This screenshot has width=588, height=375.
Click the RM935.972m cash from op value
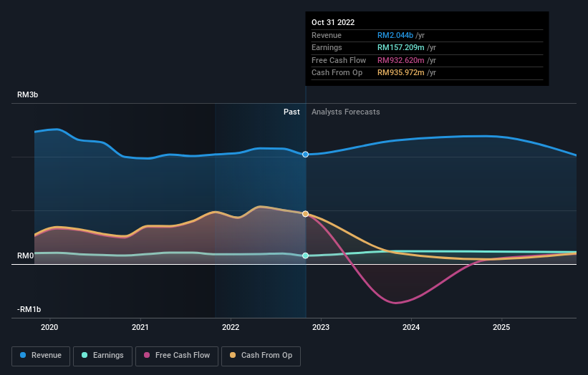click(x=401, y=73)
